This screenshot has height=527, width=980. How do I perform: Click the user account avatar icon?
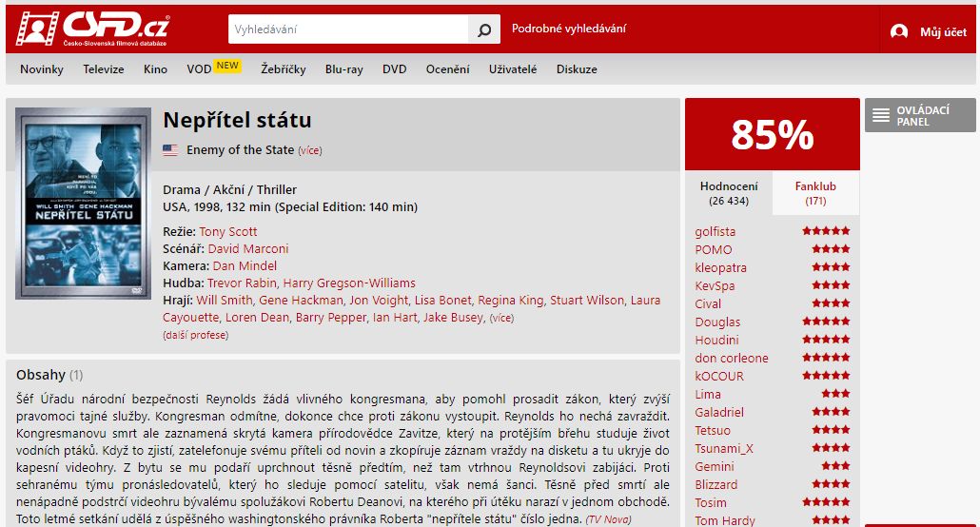point(899,31)
